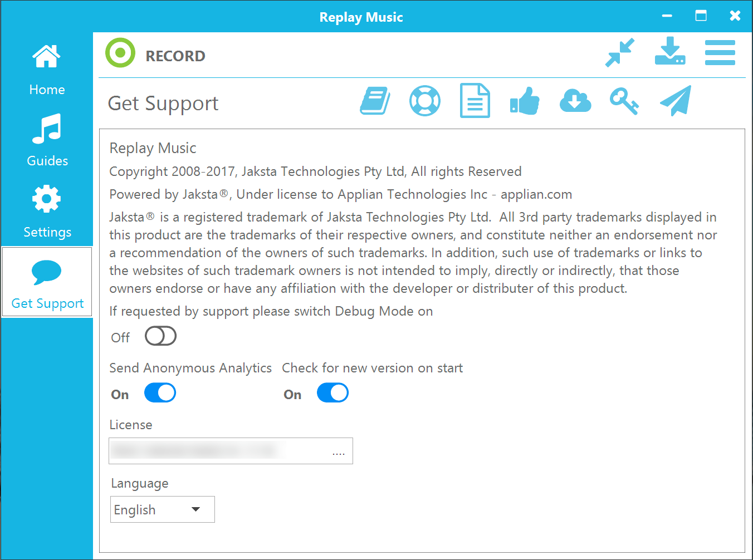Image resolution: width=753 pixels, height=560 pixels.
Task: Click the 'Copyright 2008-2017' line
Action: click(x=315, y=171)
